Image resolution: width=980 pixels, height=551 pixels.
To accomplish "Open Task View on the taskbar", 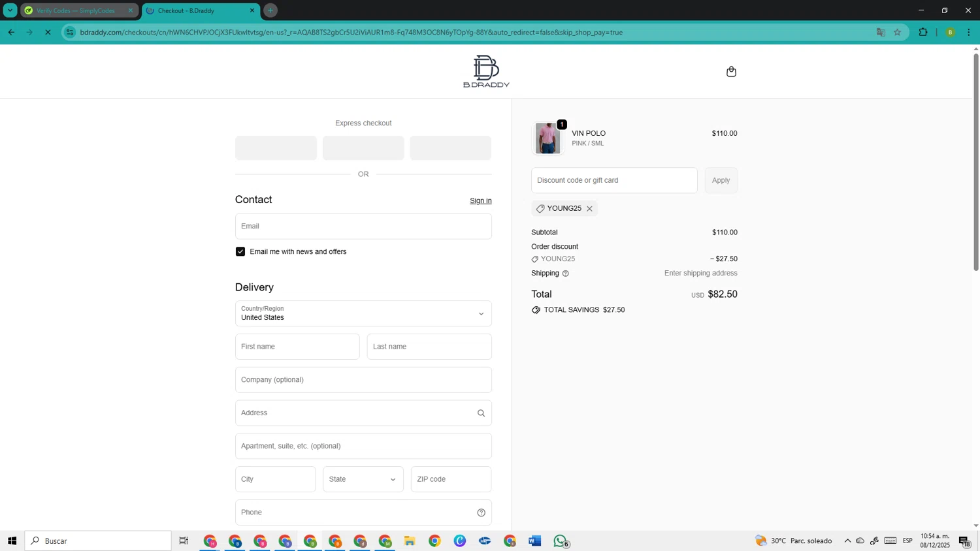I will (x=184, y=541).
